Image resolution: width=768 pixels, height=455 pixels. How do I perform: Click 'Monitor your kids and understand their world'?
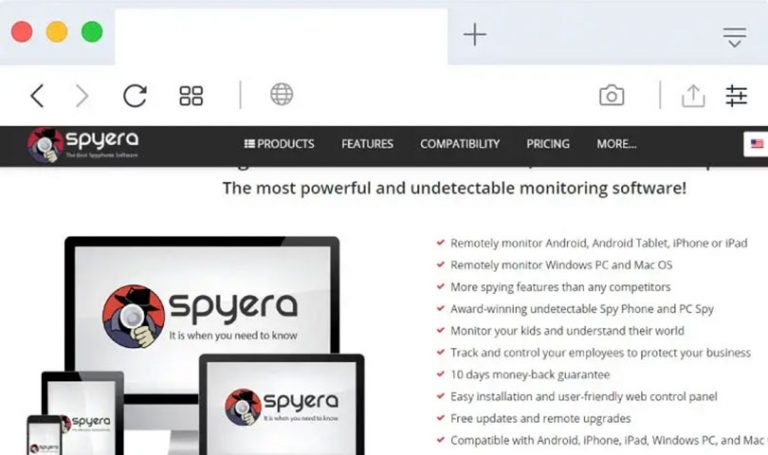pos(567,331)
